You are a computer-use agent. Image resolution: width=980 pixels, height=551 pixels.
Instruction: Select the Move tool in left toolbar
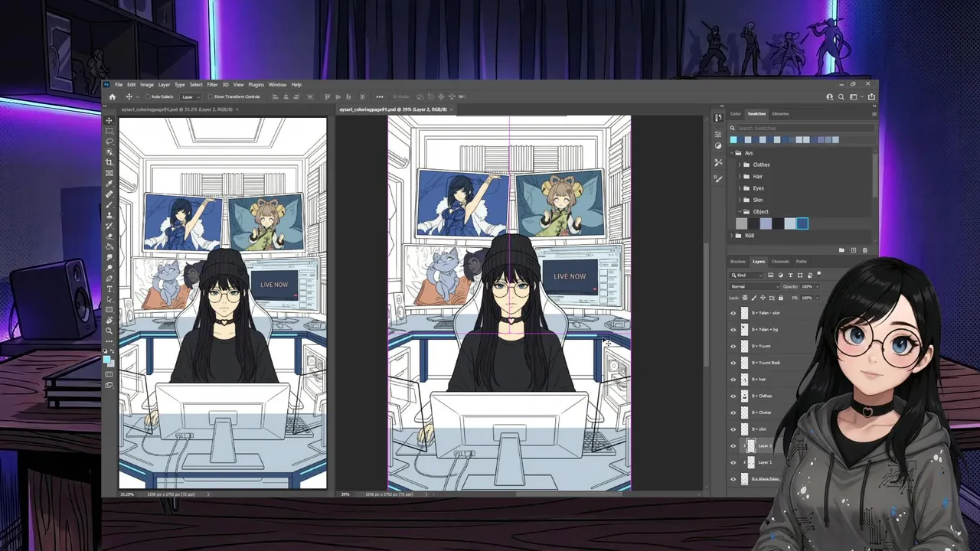click(x=109, y=121)
